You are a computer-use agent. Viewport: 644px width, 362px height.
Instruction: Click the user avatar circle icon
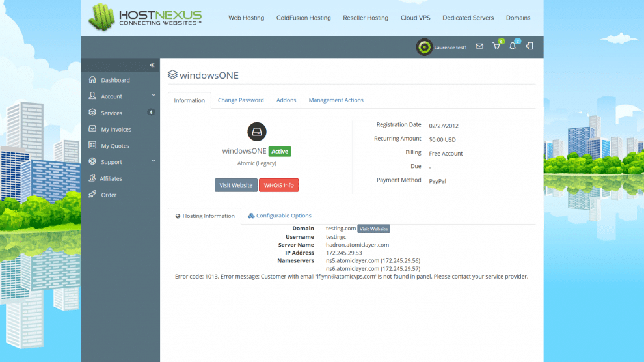[x=424, y=48]
